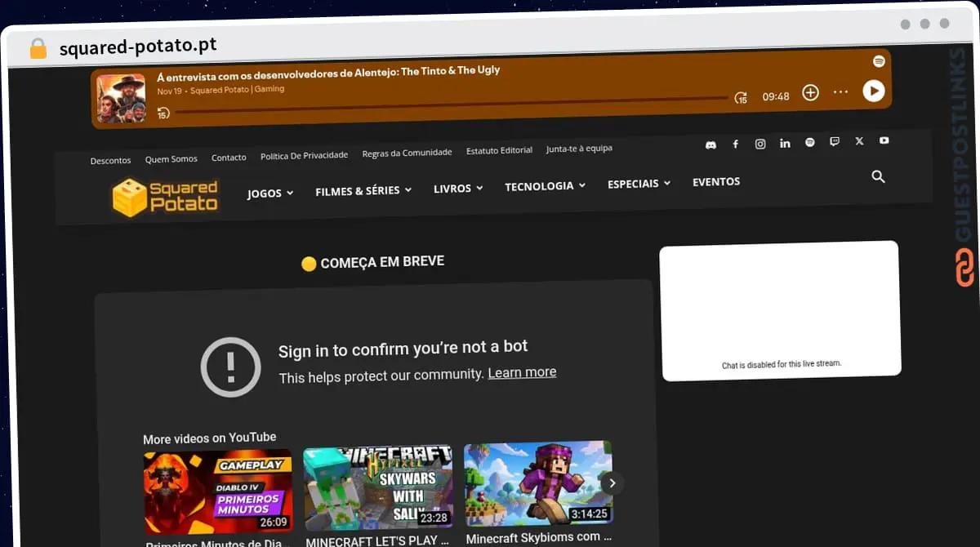Open the Discord social link
This screenshot has height=547, width=980.
(710, 145)
